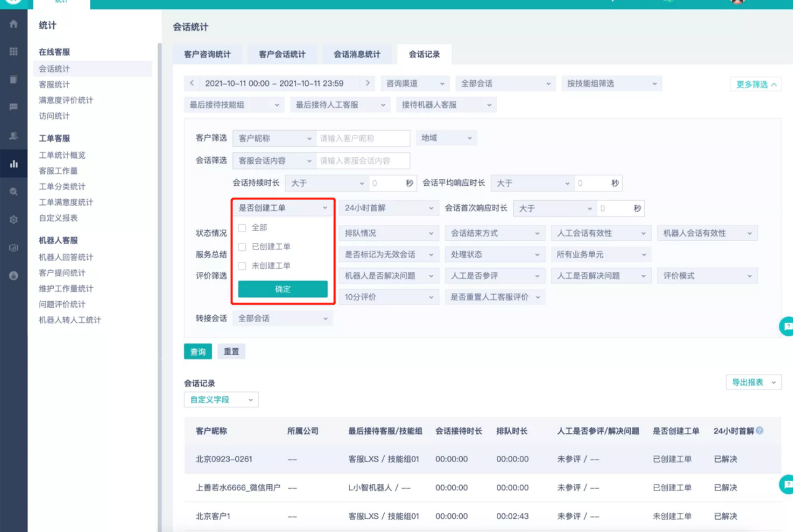Open the customer contacts icon in sidebar
The image size is (793, 532).
[x=14, y=136]
